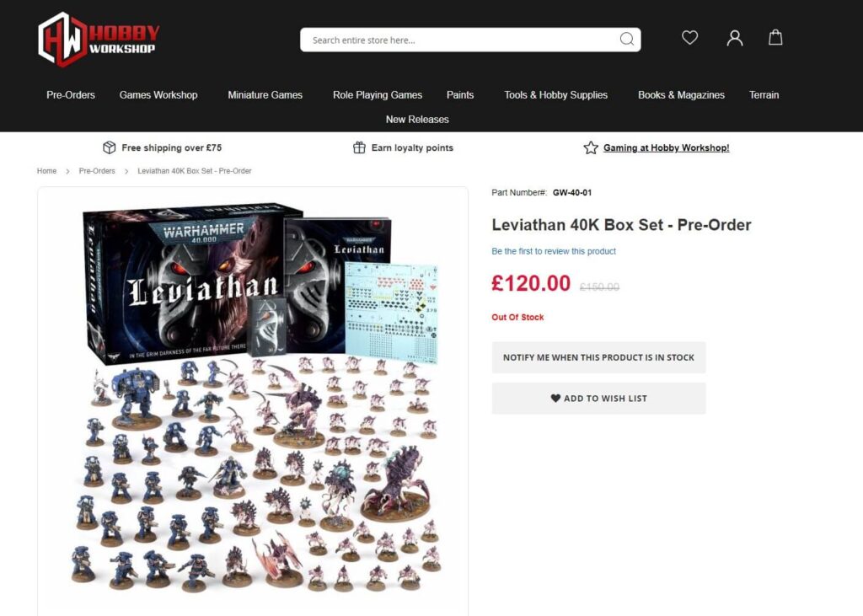Viewport: 863px width, 616px height.
Task: Go to Pre-Orders breadcrumb
Action: (x=97, y=171)
